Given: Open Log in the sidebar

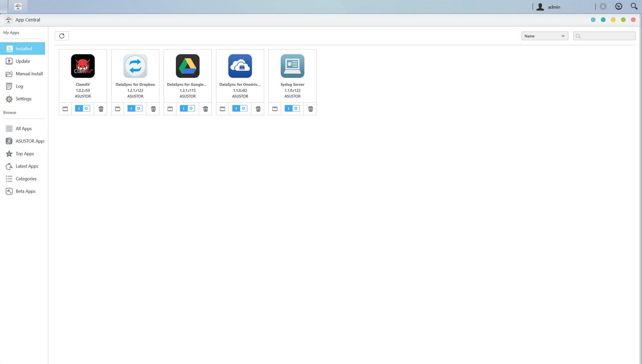Looking at the screenshot, I should (23, 86).
